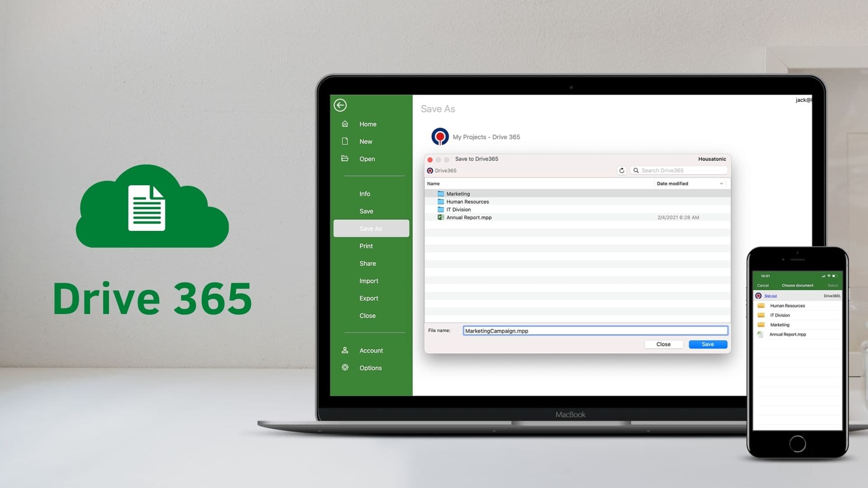Click the New document icon
Screen dimensions: 868x488
tap(344, 141)
